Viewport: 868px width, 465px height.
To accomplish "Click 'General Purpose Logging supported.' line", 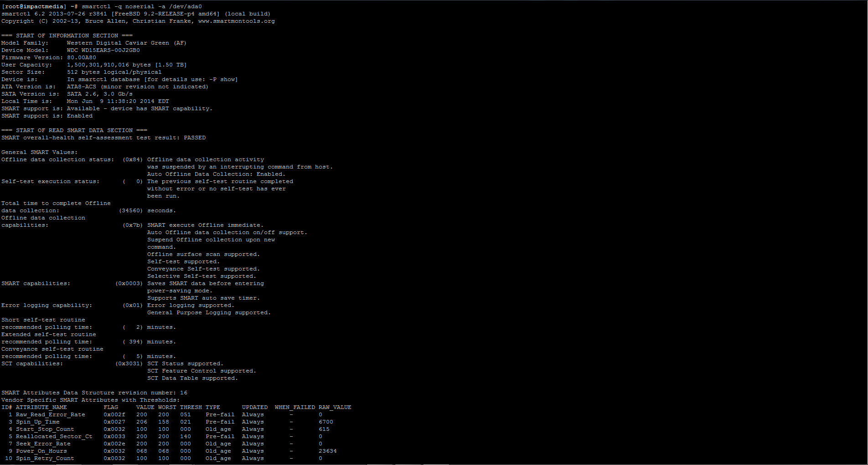I will (x=209, y=313).
